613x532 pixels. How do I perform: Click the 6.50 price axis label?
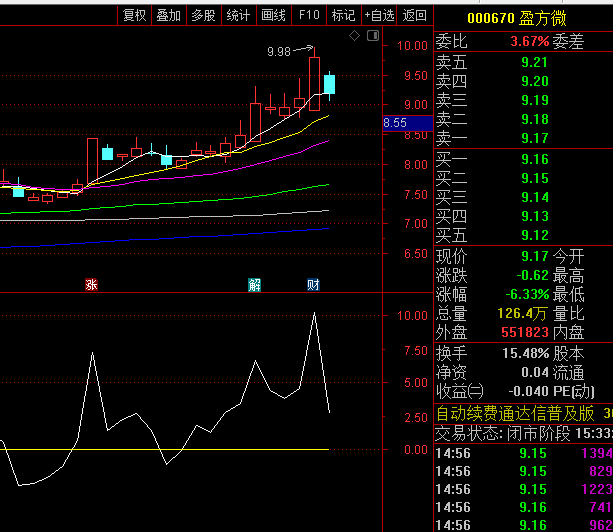pos(416,254)
